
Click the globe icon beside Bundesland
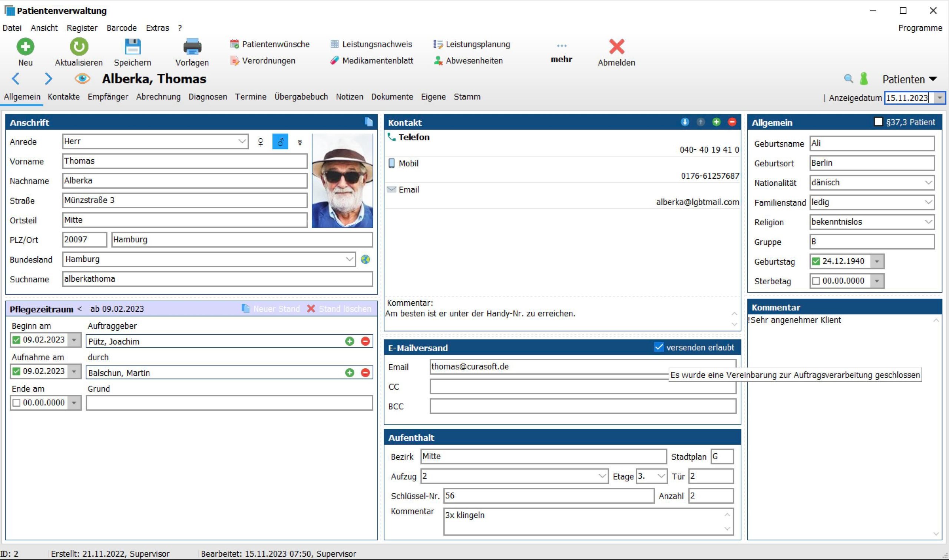[365, 260]
